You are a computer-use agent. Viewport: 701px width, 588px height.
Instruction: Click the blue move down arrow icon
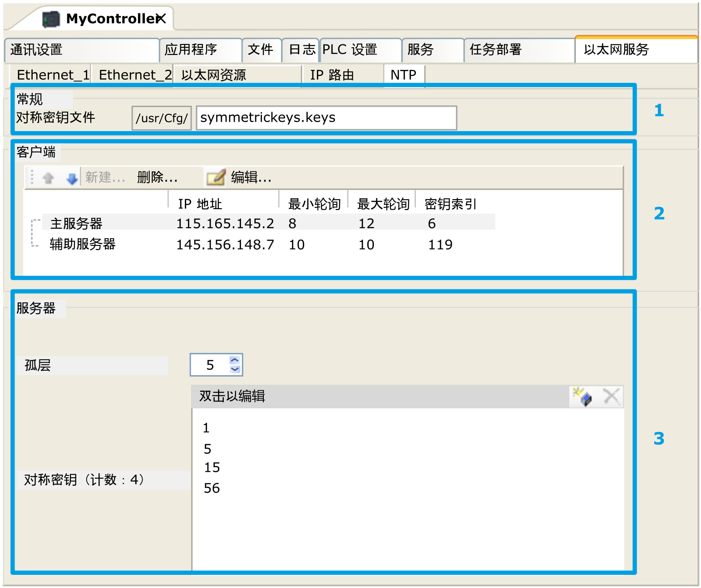72,178
